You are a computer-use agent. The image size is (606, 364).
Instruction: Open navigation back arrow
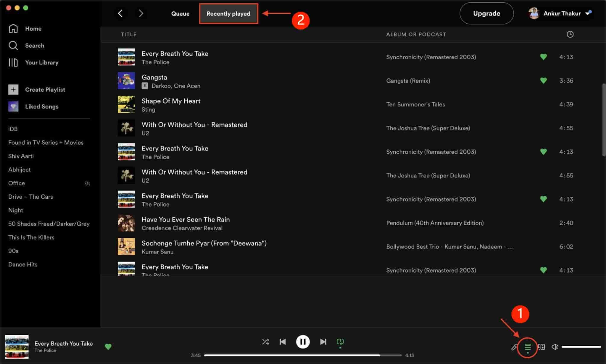[120, 13]
